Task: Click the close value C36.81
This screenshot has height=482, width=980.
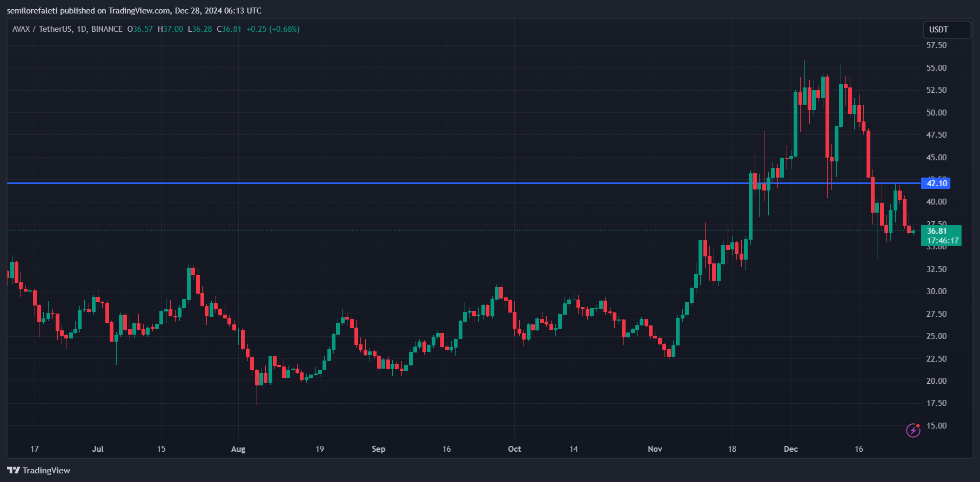Action: point(229,29)
